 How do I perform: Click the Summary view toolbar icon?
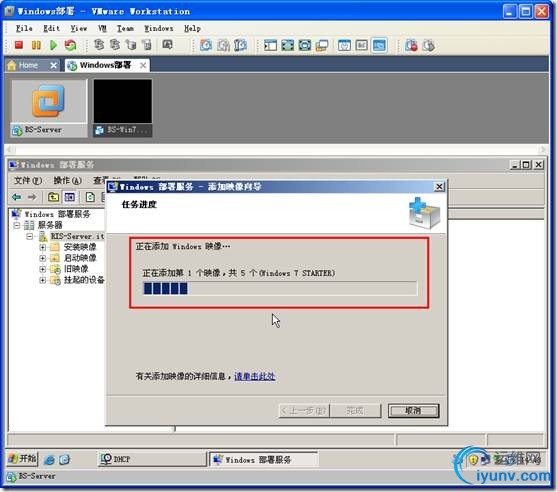coord(344,45)
